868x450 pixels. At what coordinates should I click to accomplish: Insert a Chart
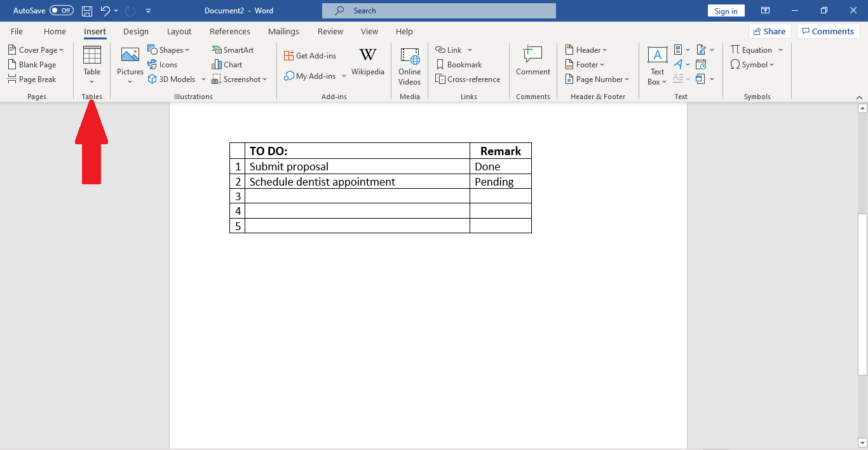(x=227, y=64)
